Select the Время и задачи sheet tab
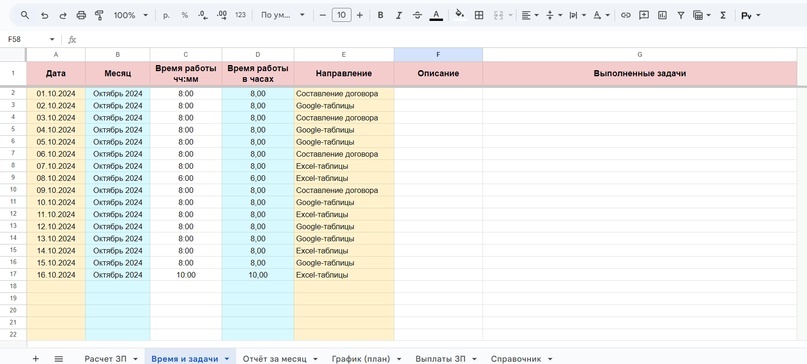This screenshot has width=807, height=364. coord(185,358)
